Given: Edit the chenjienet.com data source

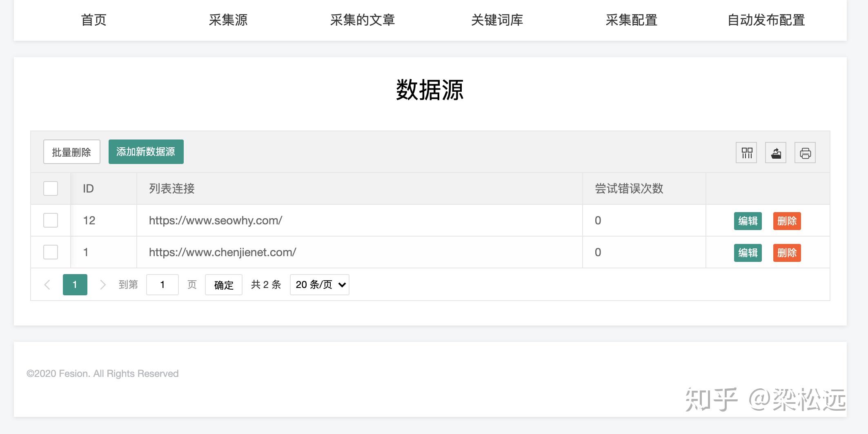Looking at the screenshot, I should point(748,253).
